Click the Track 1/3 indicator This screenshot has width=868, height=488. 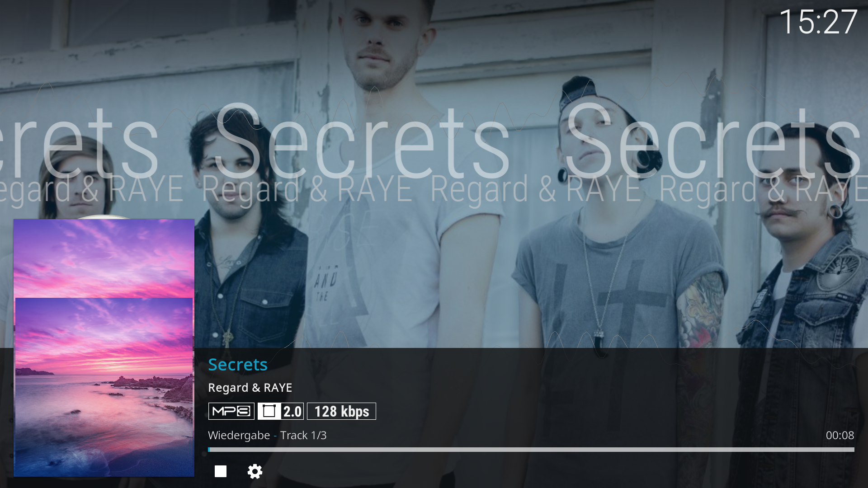[x=303, y=435]
